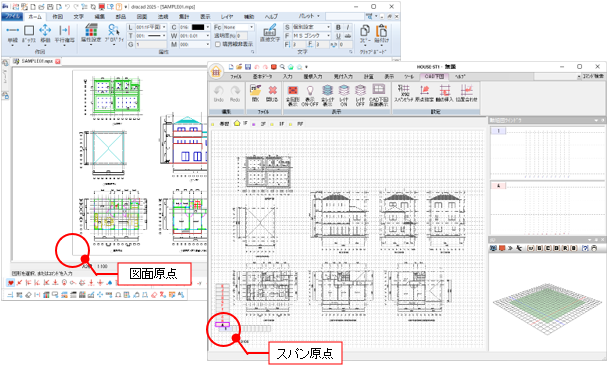This screenshot has height=370, width=610.
Task: Select the 基礎 floor tab in HOUSE-ST1
Action: click(x=222, y=124)
